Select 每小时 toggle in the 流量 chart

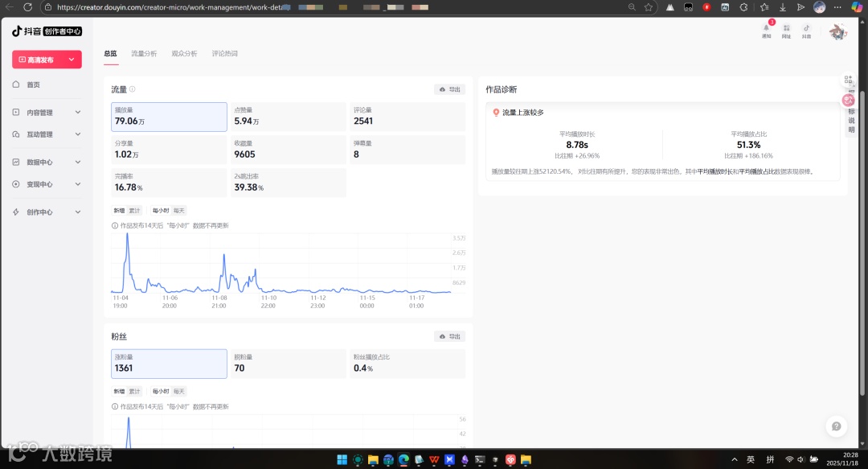[x=161, y=211]
